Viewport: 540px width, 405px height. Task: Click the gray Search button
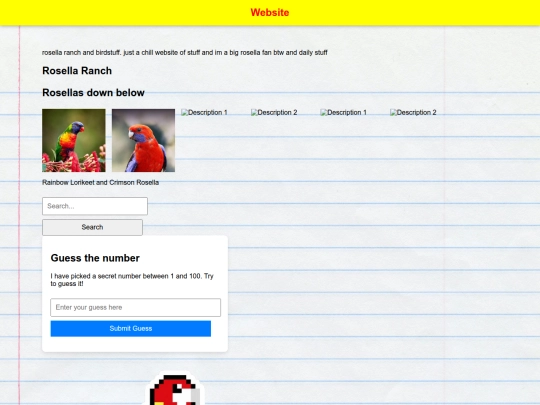(x=92, y=227)
